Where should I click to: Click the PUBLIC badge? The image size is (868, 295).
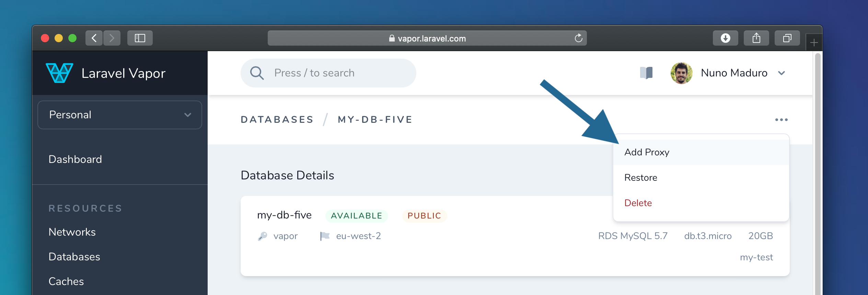pyautogui.click(x=424, y=216)
